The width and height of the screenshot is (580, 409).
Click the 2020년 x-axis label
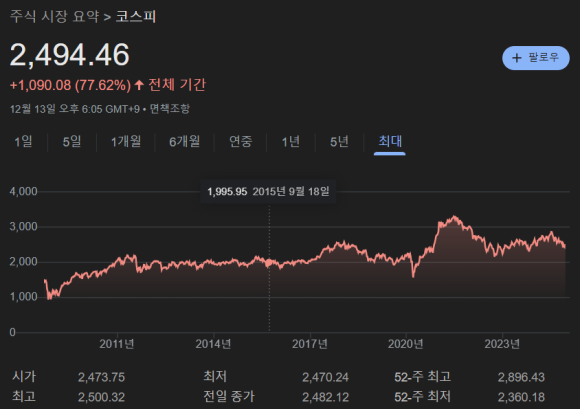click(x=405, y=344)
